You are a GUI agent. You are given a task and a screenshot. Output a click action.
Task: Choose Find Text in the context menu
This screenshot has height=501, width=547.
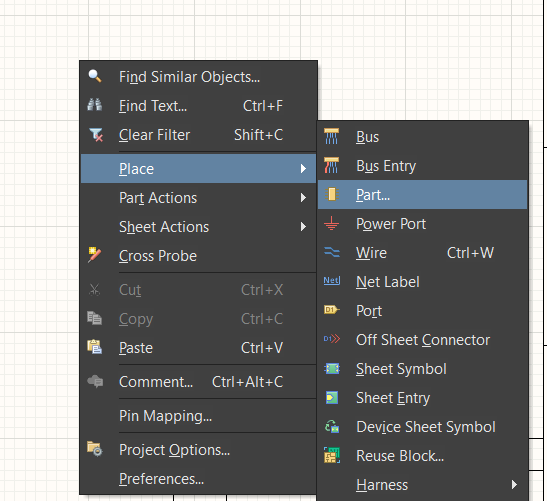198,106
